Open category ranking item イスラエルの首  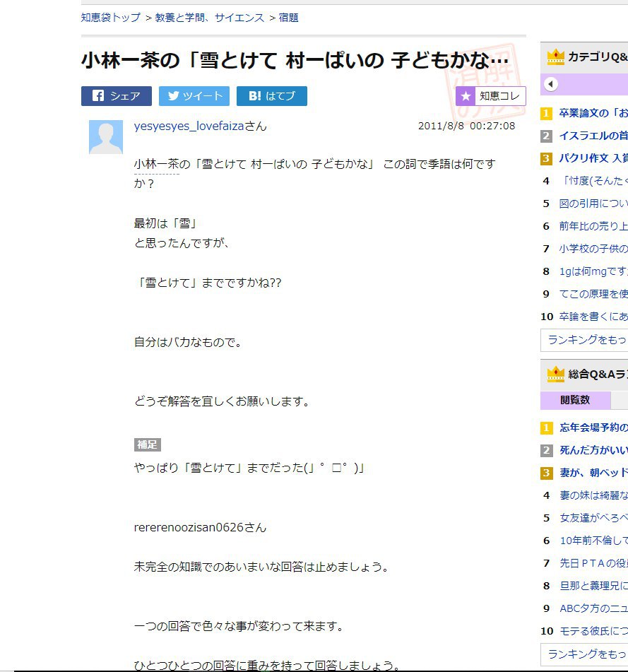(593, 136)
